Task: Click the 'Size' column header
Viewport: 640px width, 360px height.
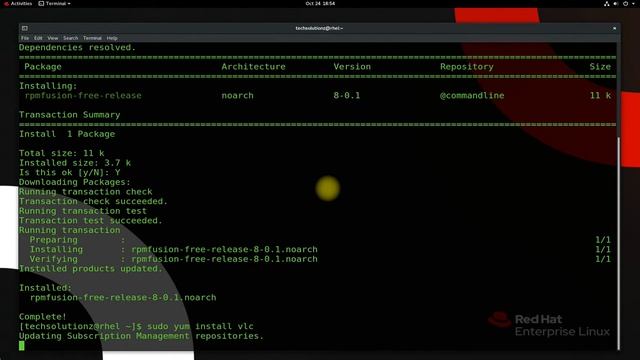Action: 600,67
